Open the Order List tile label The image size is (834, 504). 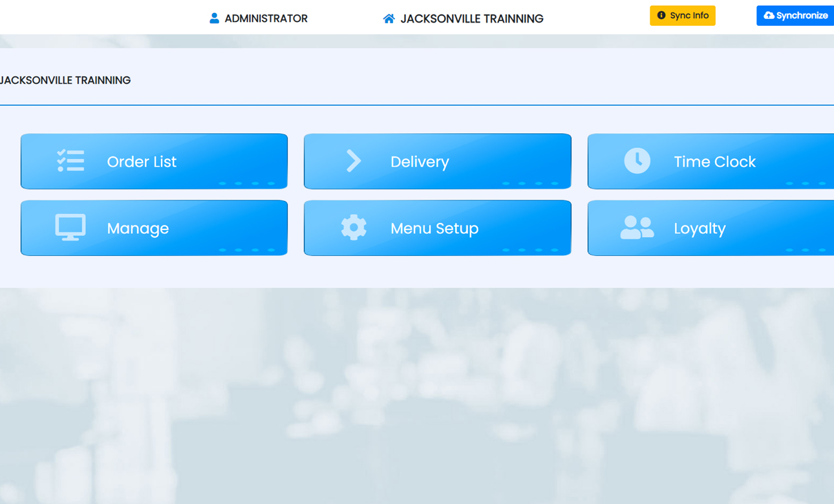(142, 162)
